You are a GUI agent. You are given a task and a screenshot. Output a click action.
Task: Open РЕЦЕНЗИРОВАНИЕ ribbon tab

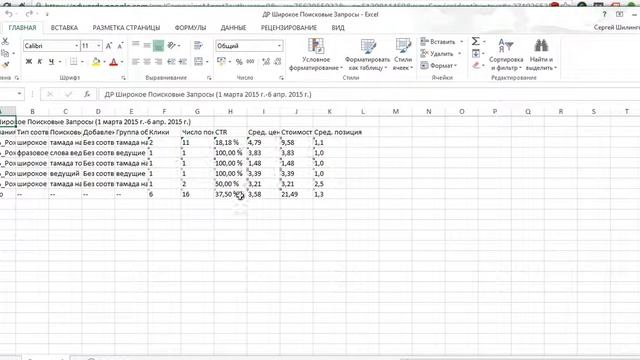289,28
